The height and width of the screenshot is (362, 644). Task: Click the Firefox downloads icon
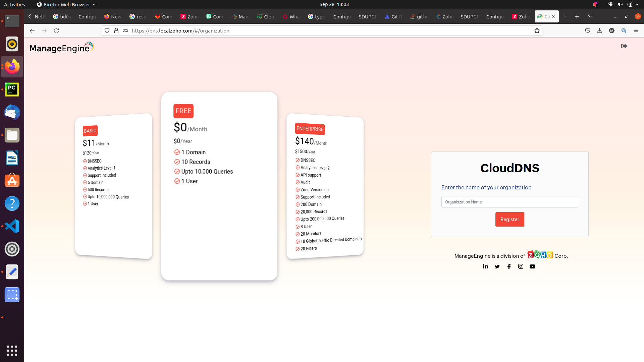click(x=599, y=31)
